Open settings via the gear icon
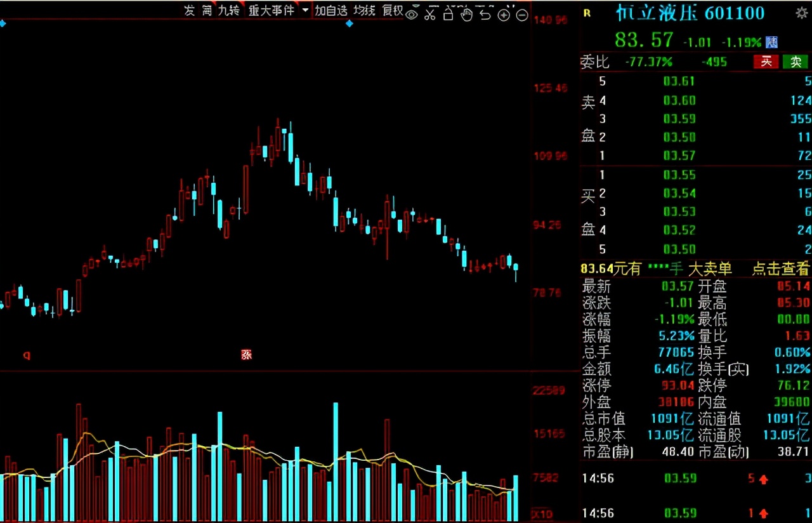Viewport: 812px width, 523px height. click(801, 13)
